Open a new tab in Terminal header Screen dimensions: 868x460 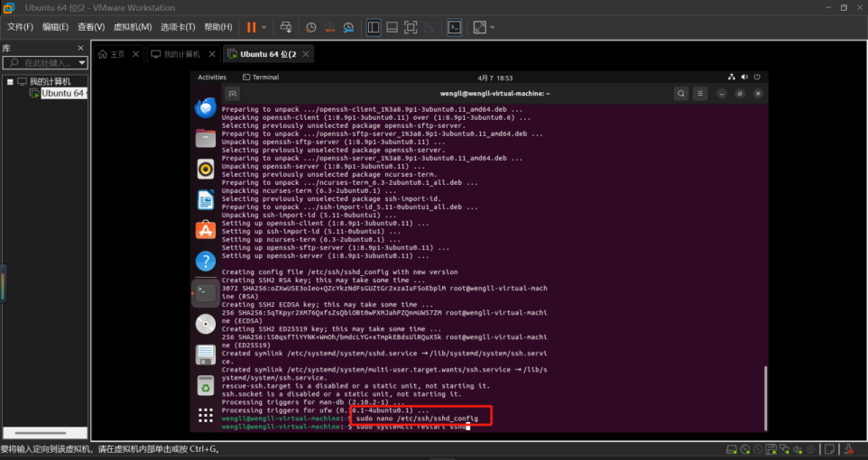click(233, 94)
